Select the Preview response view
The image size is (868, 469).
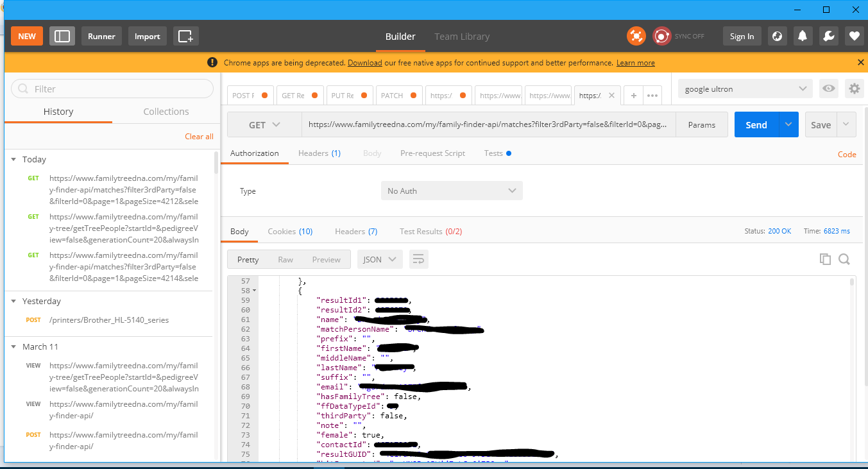click(326, 260)
